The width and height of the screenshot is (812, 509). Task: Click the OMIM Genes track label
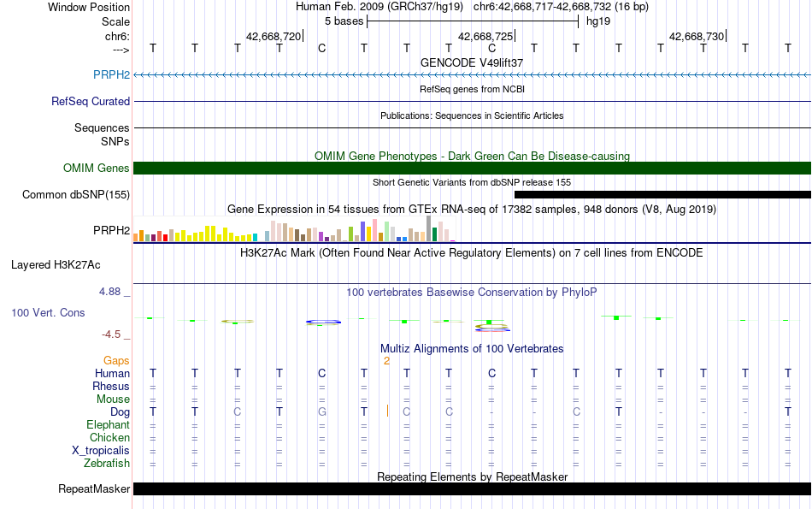(x=97, y=168)
